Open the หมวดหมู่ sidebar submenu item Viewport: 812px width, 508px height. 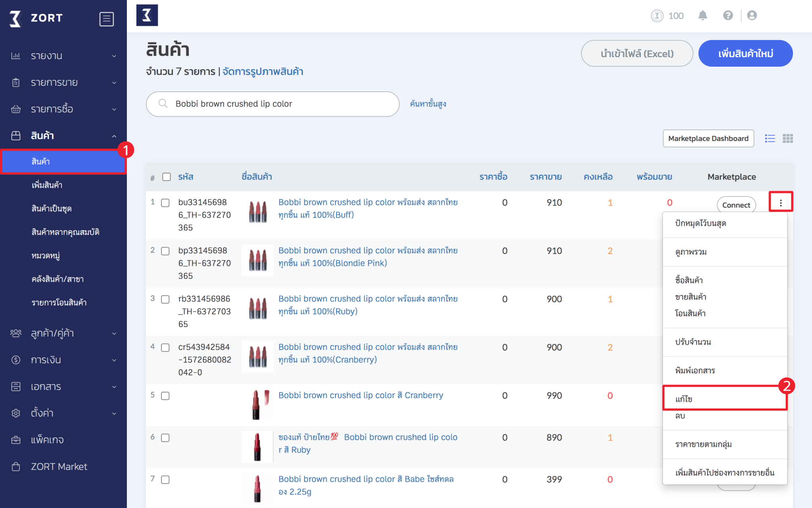(46, 256)
